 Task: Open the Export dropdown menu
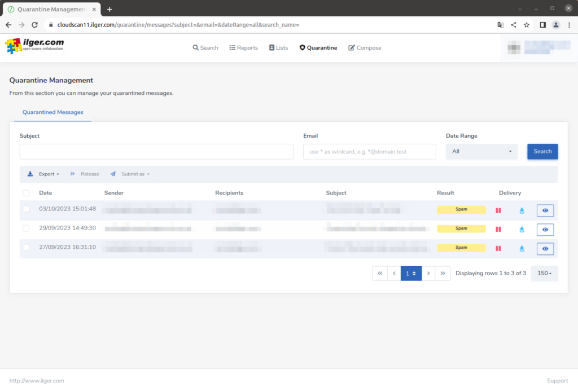43,174
